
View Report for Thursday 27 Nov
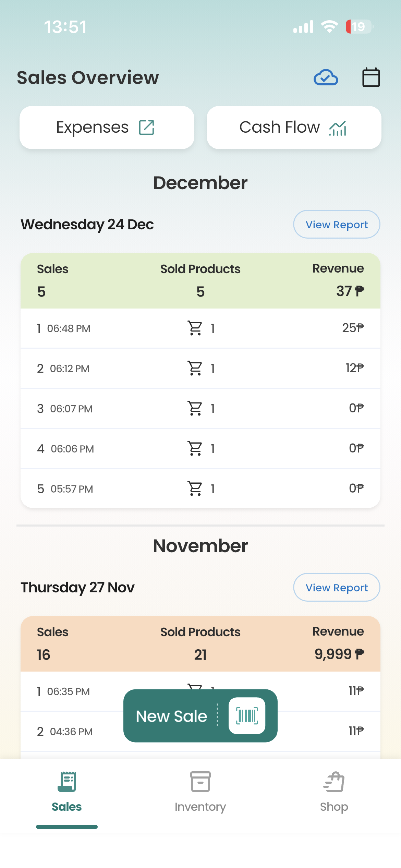[336, 587]
